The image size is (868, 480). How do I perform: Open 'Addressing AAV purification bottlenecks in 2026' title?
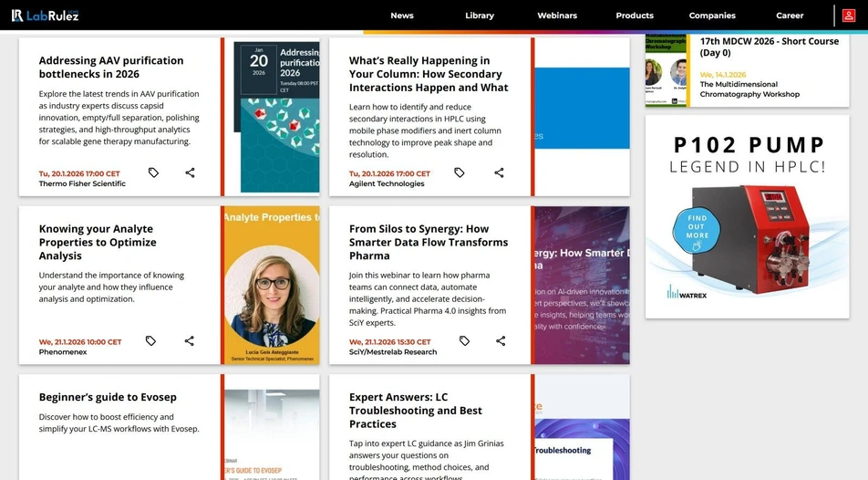[x=111, y=67]
